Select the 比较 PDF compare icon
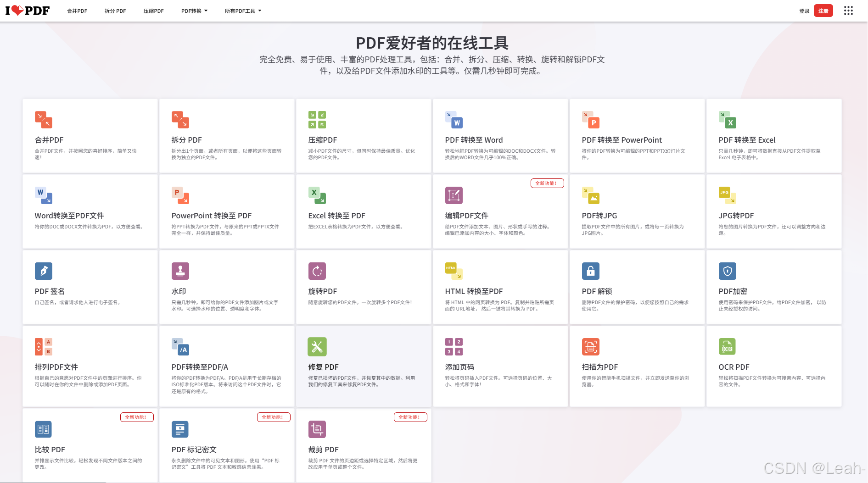The height and width of the screenshot is (483, 868). [x=44, y=429]
